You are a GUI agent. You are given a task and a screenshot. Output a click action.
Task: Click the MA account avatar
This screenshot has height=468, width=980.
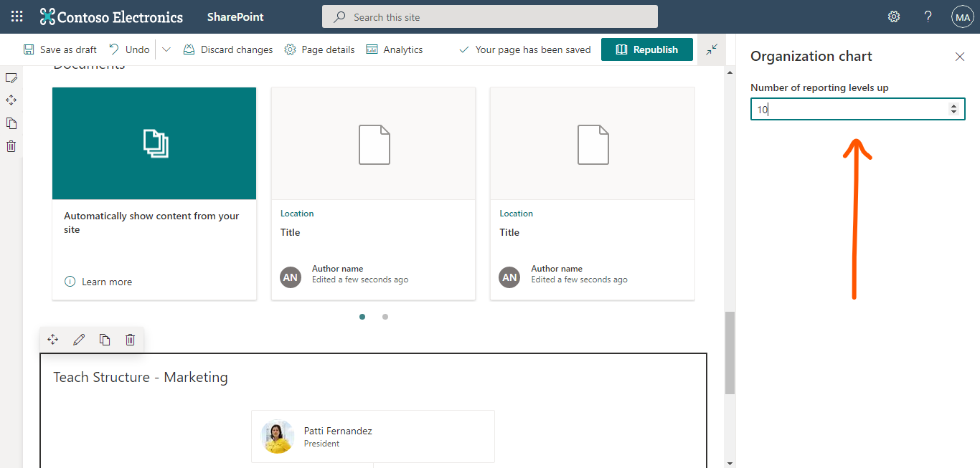tap(962, 16)
